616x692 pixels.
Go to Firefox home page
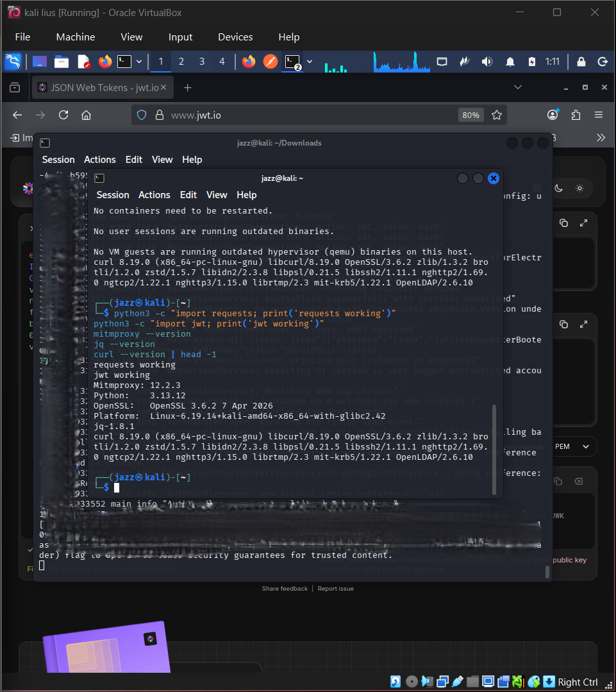(x=87, y=115)
